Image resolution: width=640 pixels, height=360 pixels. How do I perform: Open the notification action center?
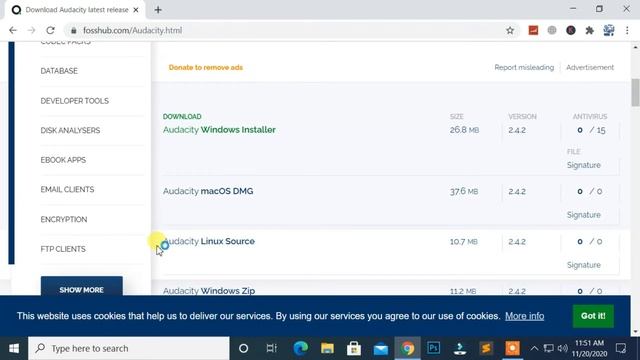coord(621,348)
